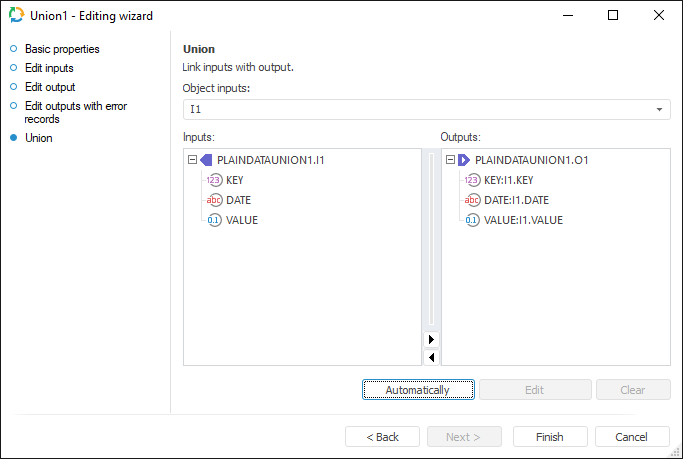Select the VALUE input field row

pyautogui.click(x=241, y=220)
